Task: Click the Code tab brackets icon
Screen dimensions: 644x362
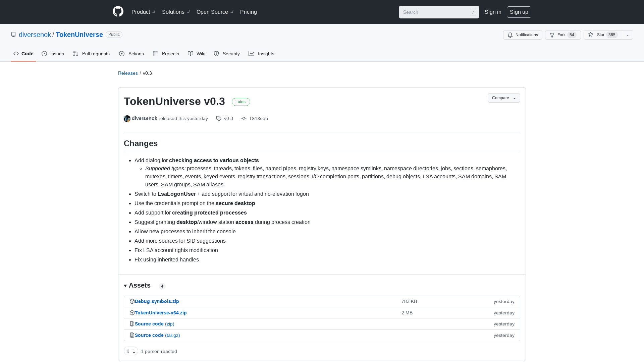Action: [x=16, y=54]
